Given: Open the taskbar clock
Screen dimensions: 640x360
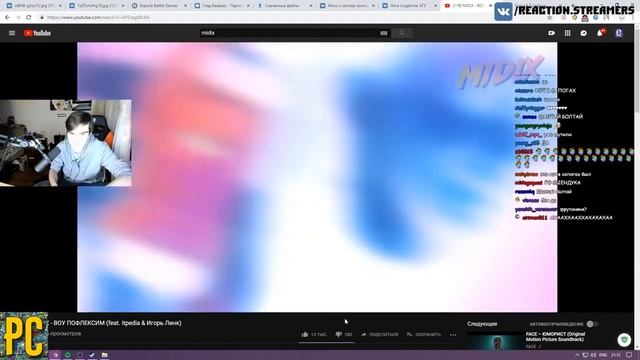Looking at the screenshot, I should [x=616, y=355].
